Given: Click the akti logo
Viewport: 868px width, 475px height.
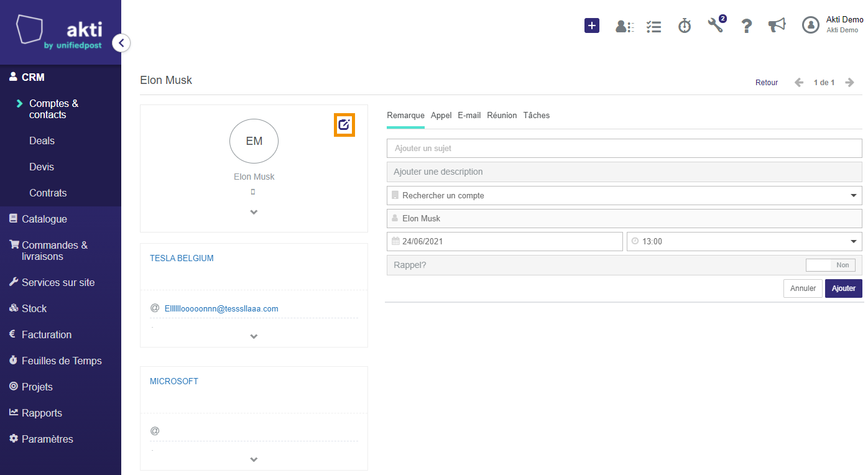Looking at the screenshot, I should pos(60,32).
